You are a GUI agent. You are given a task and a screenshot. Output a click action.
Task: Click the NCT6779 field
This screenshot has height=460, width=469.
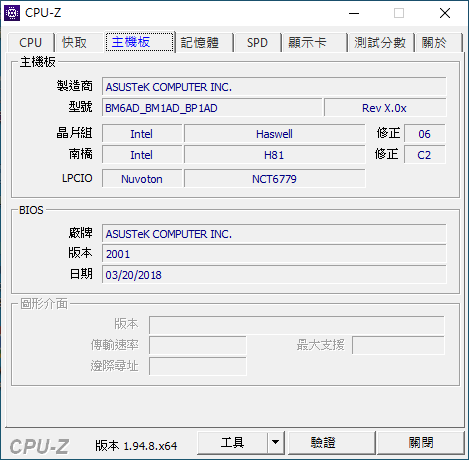point(275,179)
